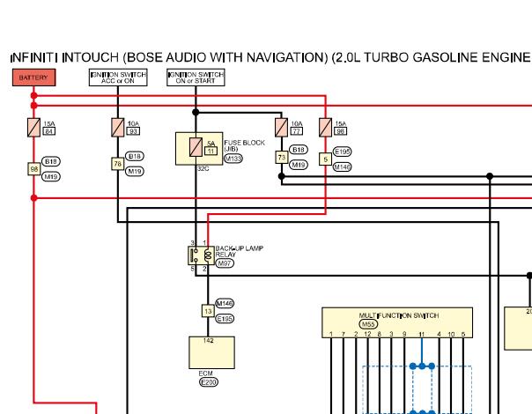Select the B18 label next to terminal 73
The image size is (532, 414).
point(299,150)
